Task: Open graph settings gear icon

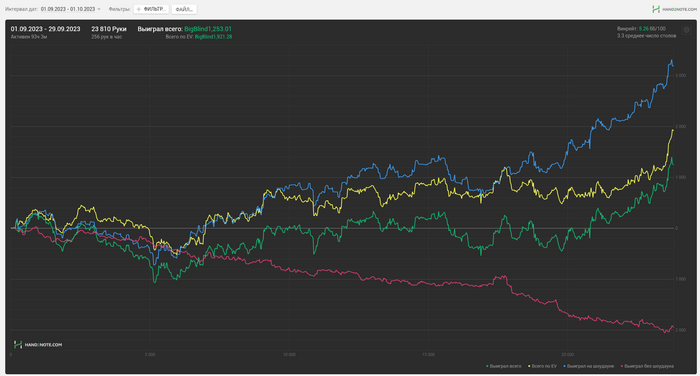Action: [x=687, y=30]
